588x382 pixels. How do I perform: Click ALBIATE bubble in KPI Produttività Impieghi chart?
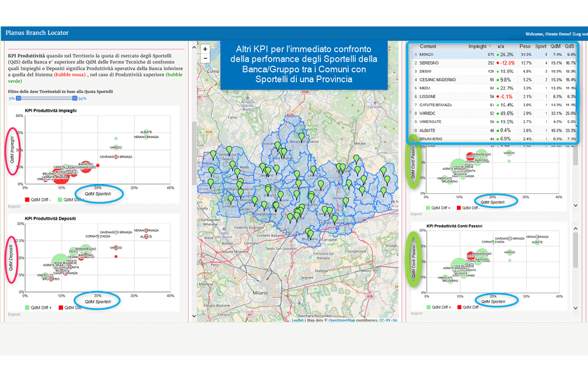[146, 132]
